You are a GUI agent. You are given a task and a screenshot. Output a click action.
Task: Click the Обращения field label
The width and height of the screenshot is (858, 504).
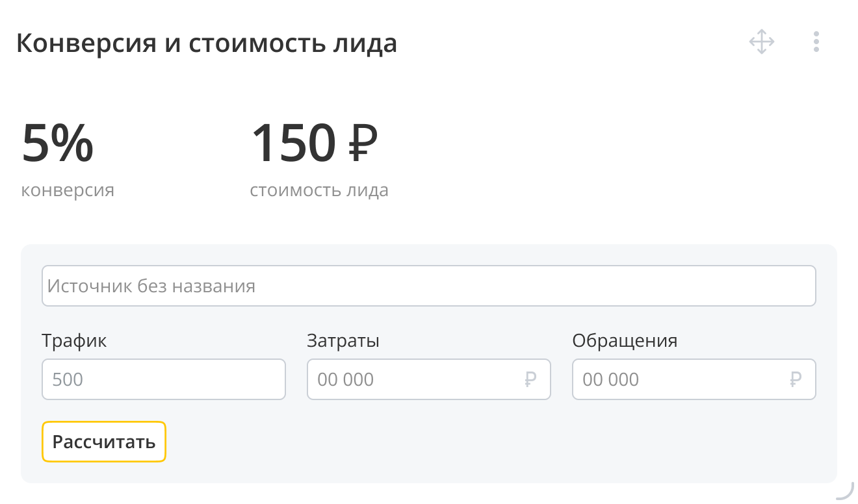625,340
